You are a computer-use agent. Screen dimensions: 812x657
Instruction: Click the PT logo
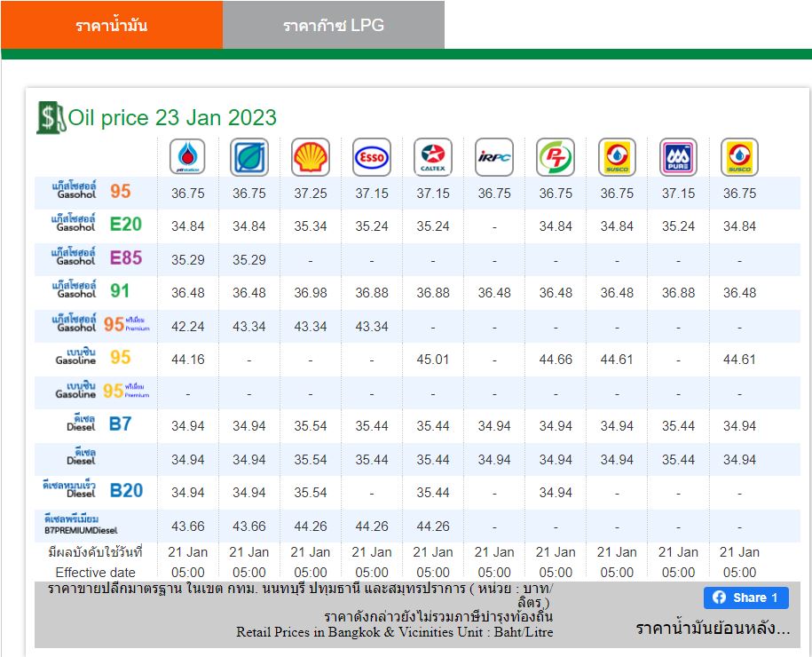(556, 157)
